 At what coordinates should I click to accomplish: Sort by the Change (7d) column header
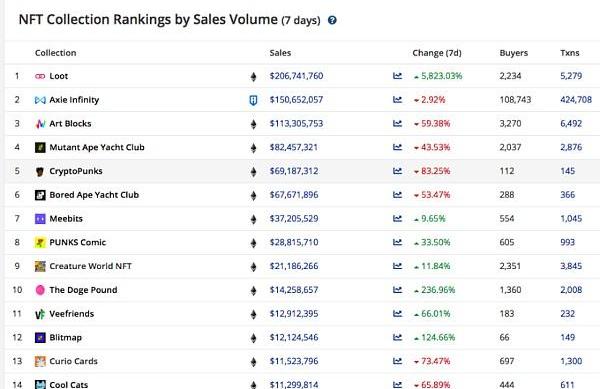[437, 53]
